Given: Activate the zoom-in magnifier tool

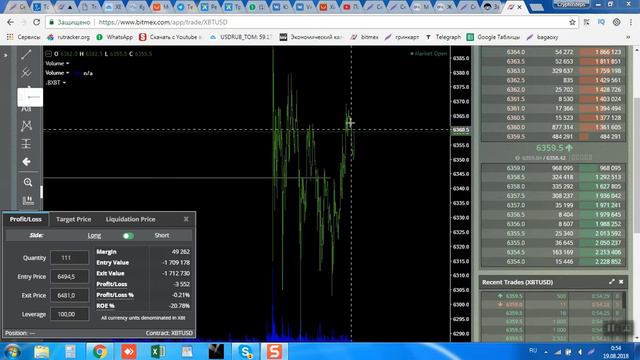Looking at the screenshot, I should [27, 182].
